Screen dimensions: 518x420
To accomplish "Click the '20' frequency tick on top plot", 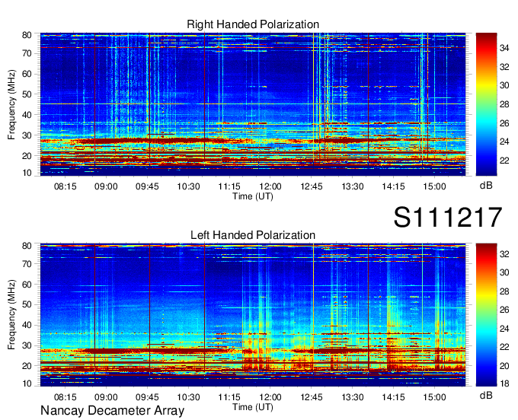I will tap(27, 156).
